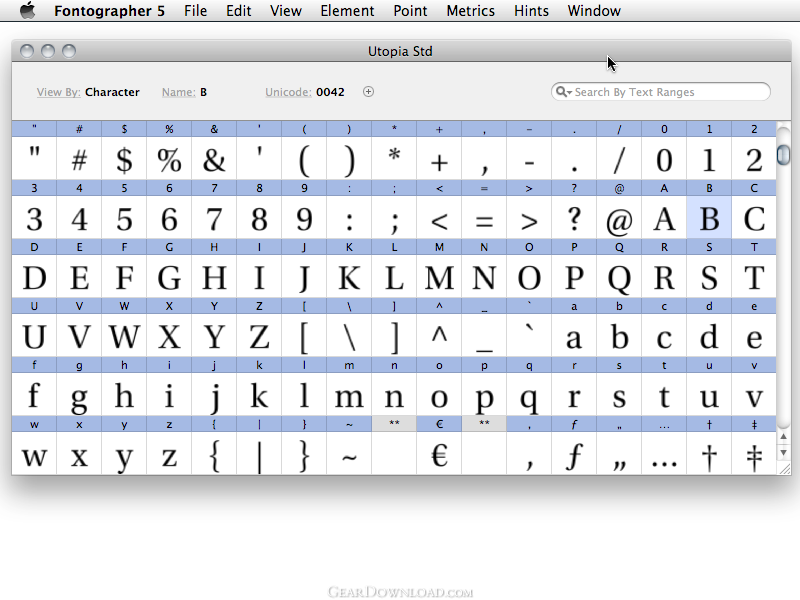This screenshot has width=800, height=600.
Task: Open the Fontographer 5 application menu
Action: pos(109,11)
